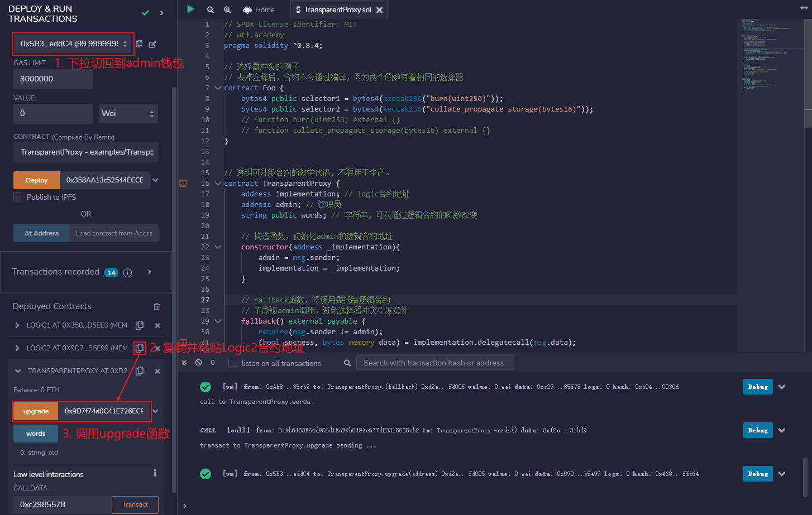Expand the Deploy constructor parameters chevron

tap(155, 180)
